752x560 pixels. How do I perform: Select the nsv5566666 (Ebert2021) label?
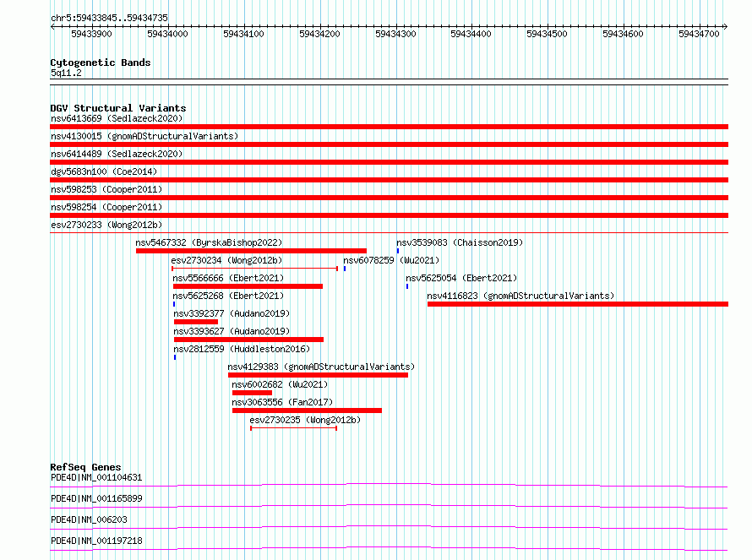(228, 278)
